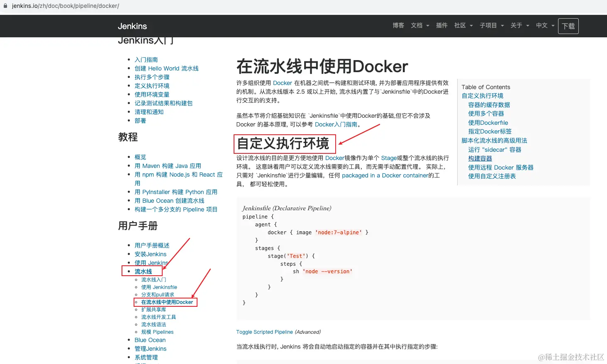Screen dimensions: 607x364
Task: Jump to 构建容器 in Table of Contents
Action: click(480, 158)
